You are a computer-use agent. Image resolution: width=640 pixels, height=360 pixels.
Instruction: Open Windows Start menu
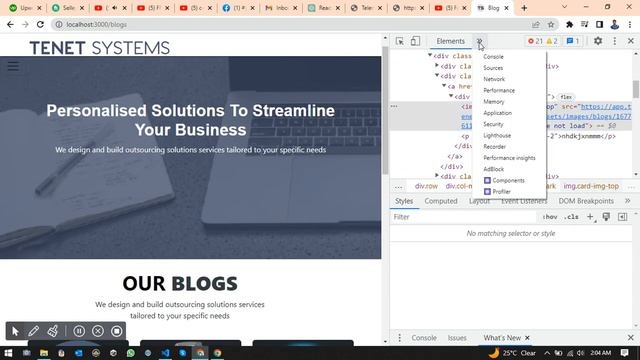(8, 353)
